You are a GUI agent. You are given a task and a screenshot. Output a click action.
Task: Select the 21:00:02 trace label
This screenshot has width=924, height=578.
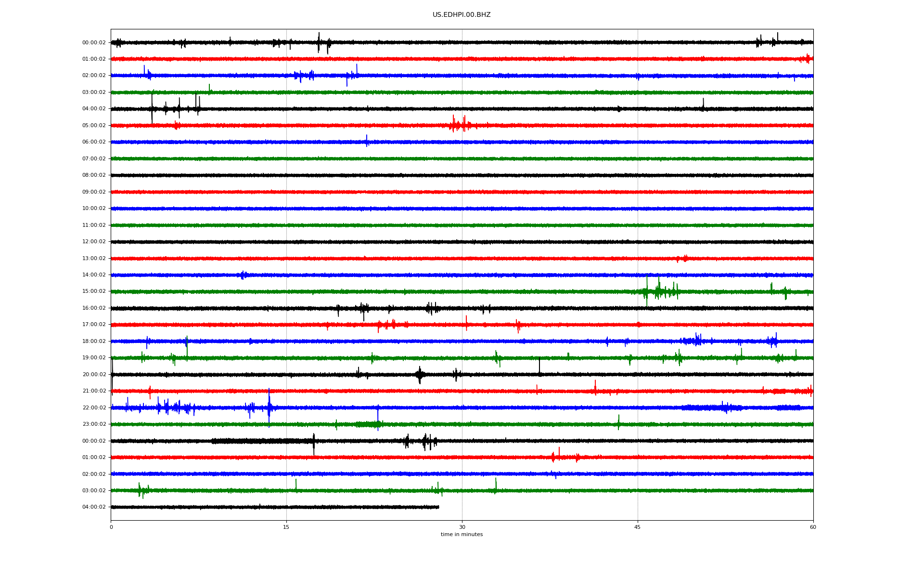pyautogui.click(x=94, y=391)
